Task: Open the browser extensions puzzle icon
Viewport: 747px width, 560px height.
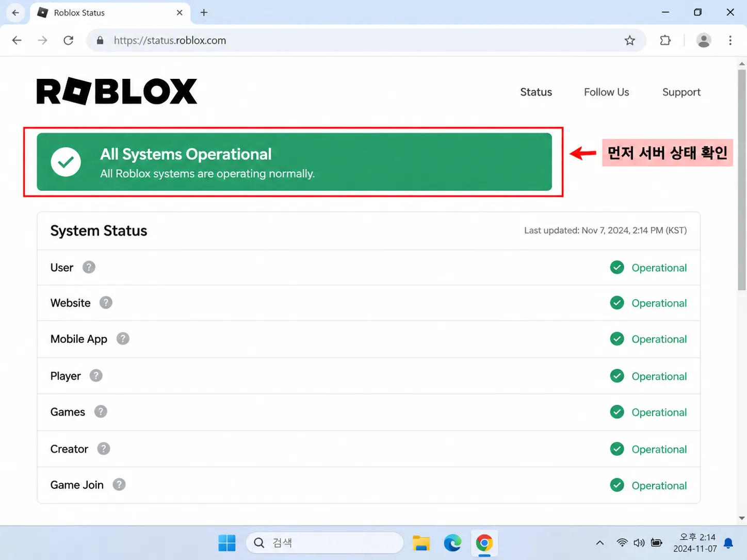Action: click(665, 40)
